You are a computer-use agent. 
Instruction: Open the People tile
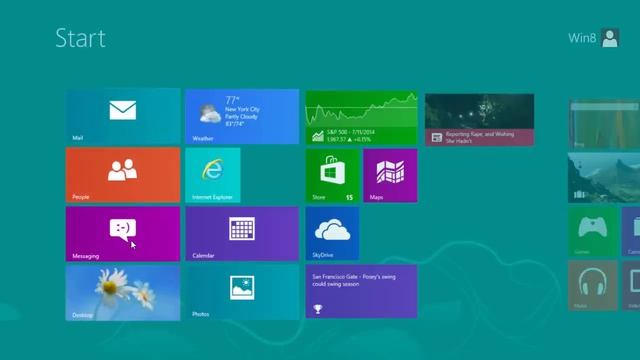pos(123,175)
